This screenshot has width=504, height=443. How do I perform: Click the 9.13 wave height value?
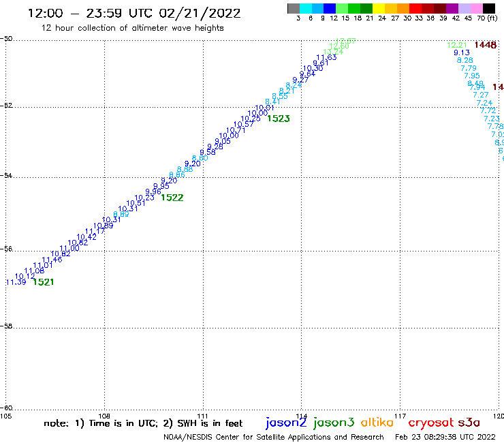[462, 52]
